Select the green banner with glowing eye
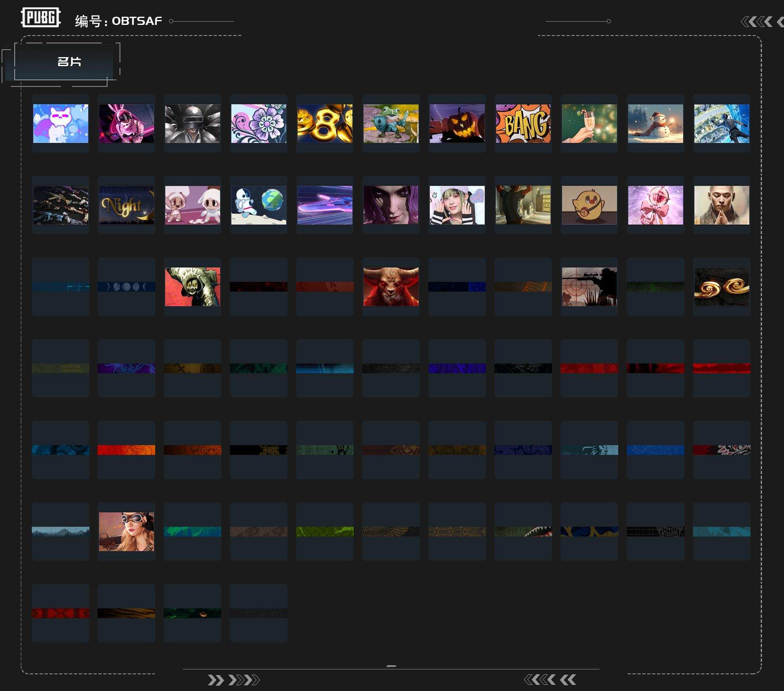 pyautogui.click(x=193, y=613)
